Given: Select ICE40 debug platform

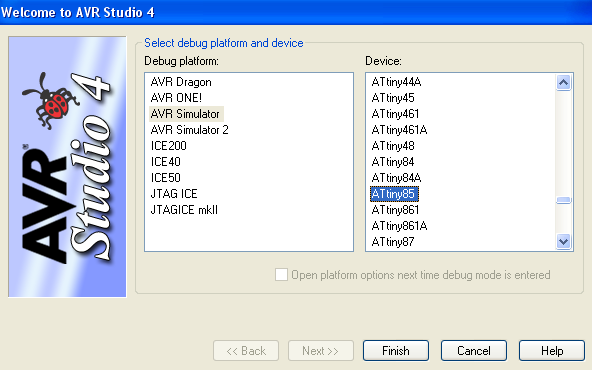Looking at the screenshot, I should (165, 162).
